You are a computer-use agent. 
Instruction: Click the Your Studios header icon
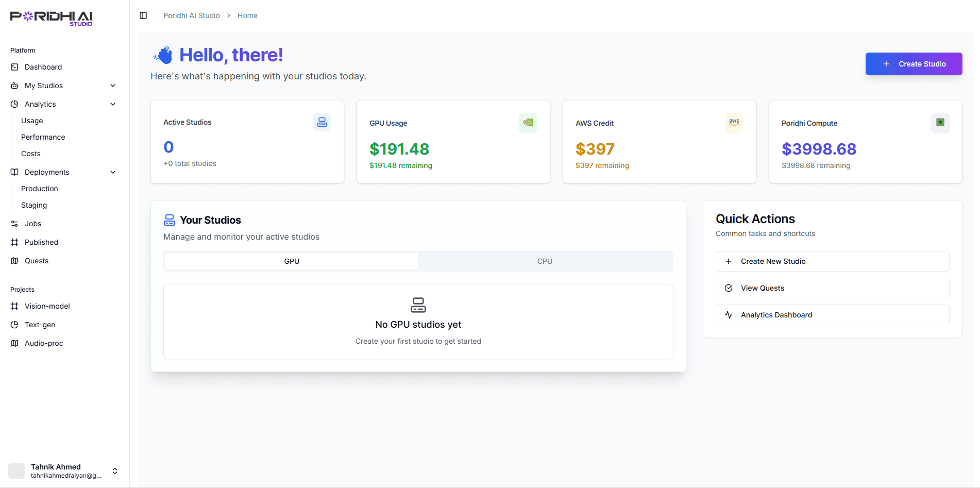(170, 220)
